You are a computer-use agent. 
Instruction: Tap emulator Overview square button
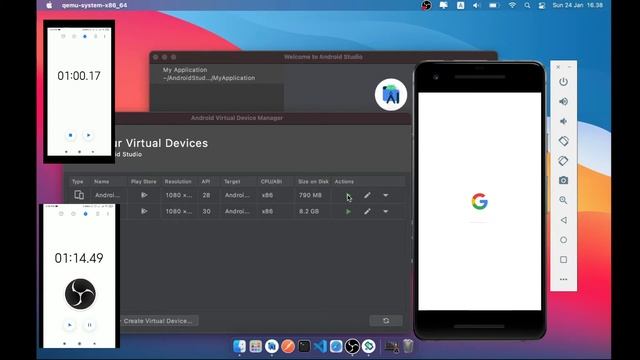point(563,260)
